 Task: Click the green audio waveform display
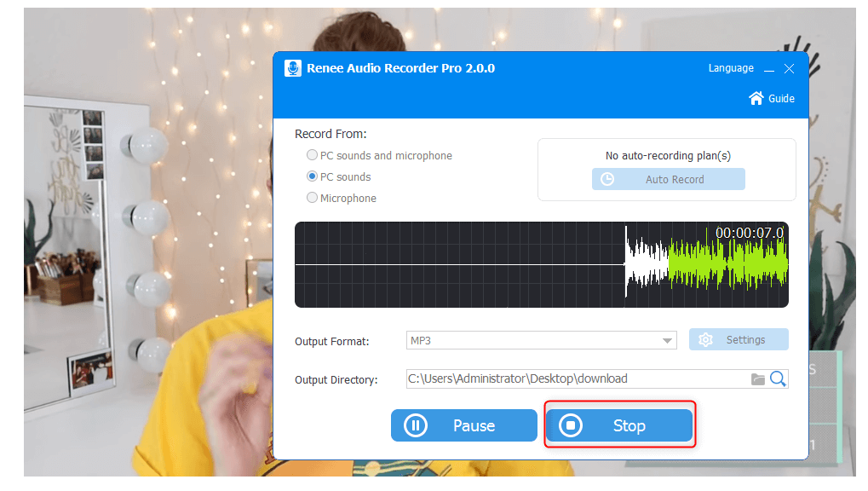click(x=728, y=264)
